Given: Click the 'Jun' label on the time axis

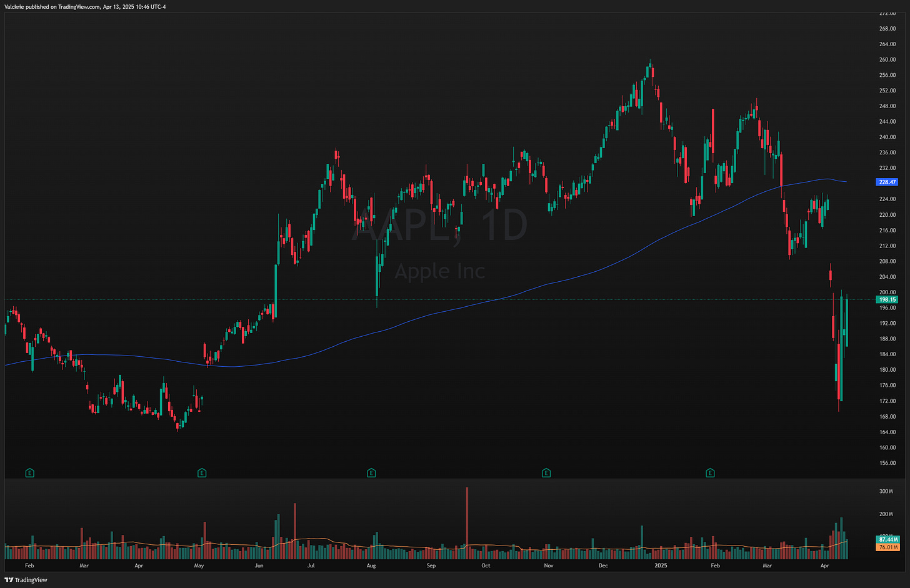Looking at the screenshot, I should (259, 566).
